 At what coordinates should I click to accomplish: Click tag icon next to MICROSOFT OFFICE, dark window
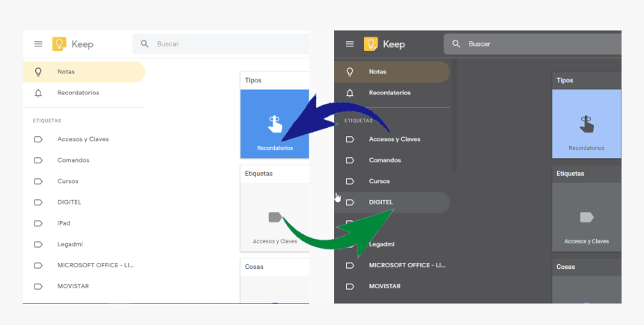click(350, 265)
